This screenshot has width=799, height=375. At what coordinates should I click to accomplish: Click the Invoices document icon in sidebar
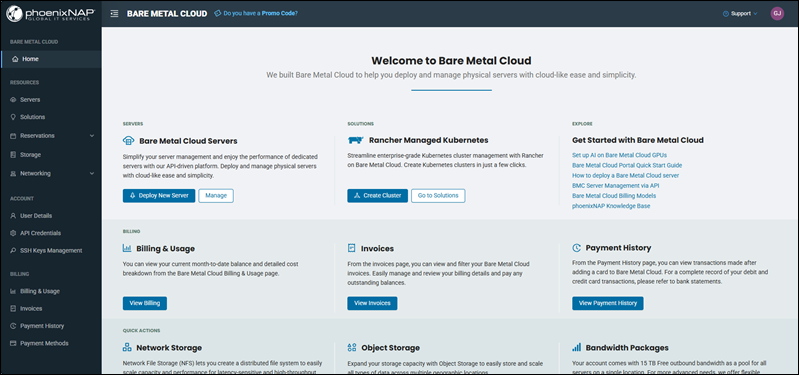click(x=13, y=309)
